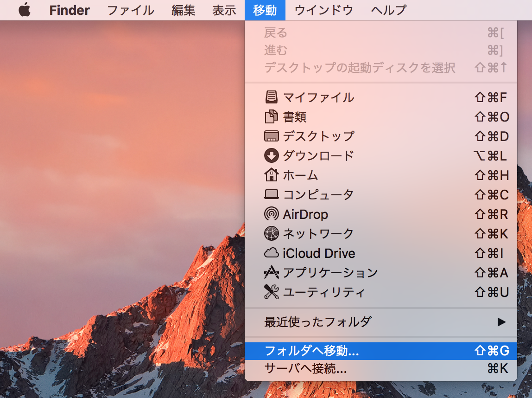The height and width of the screenshot is (398, 532).
Task: Open the ファイル menu
Action: click(131, 10)
